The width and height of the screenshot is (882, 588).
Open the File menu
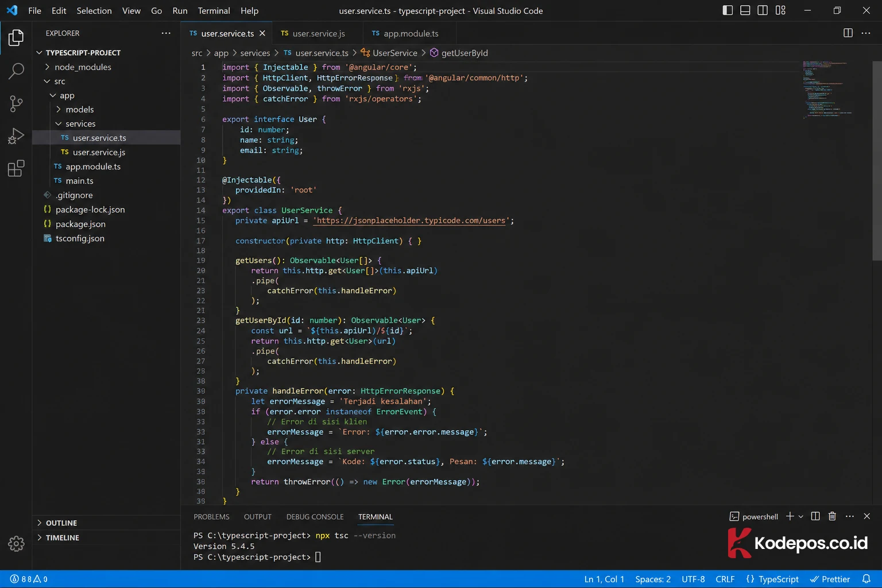[34, 10]
